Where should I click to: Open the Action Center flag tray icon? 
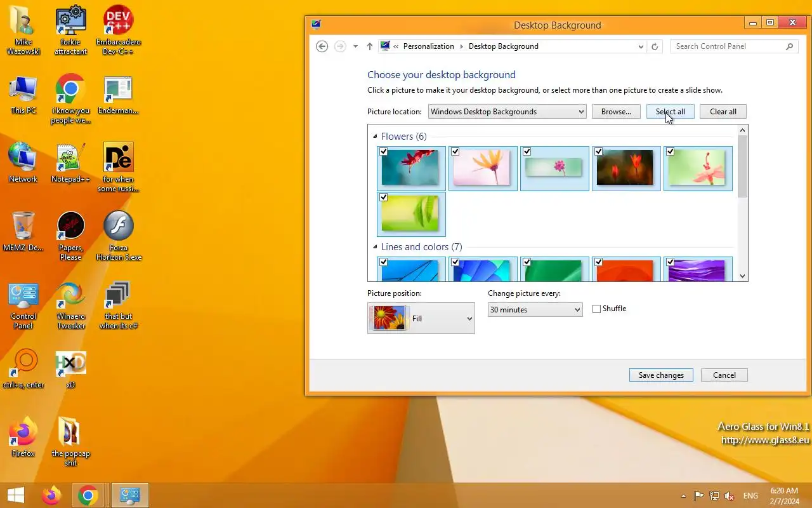[x=698, y=496]
